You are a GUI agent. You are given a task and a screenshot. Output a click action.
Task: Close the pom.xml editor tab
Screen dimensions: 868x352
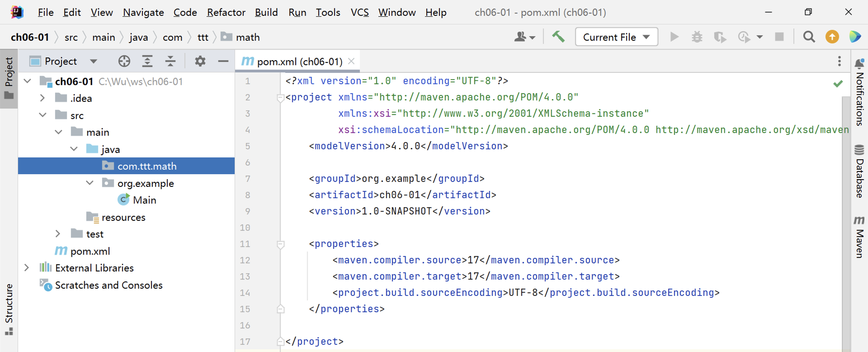[x=351, y=61]
